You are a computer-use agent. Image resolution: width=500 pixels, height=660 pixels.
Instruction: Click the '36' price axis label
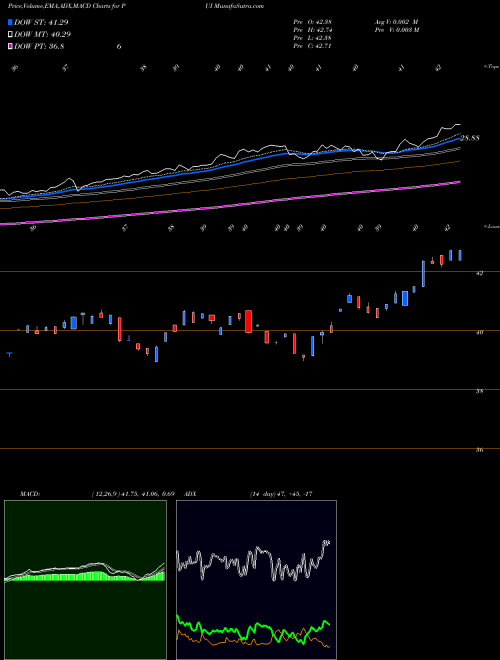479,450
